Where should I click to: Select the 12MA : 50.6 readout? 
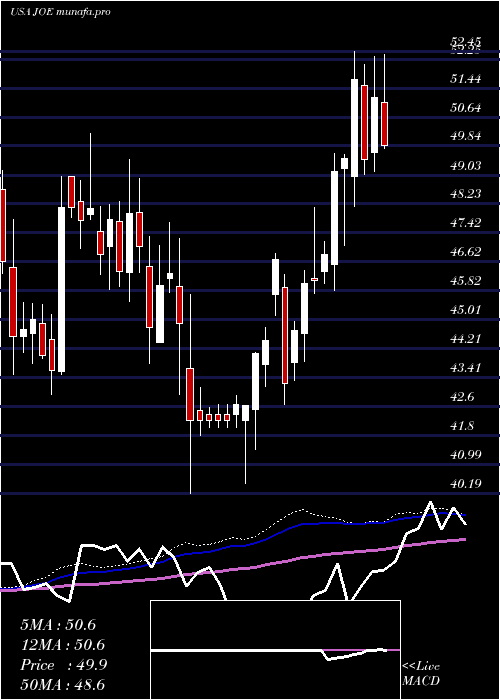click(x=62, y=645)
